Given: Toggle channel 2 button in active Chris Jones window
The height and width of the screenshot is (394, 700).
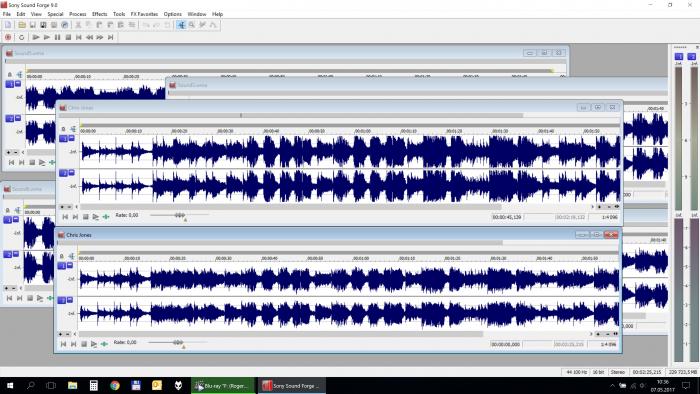Looking at the screenshot, I should coord(62,300).
